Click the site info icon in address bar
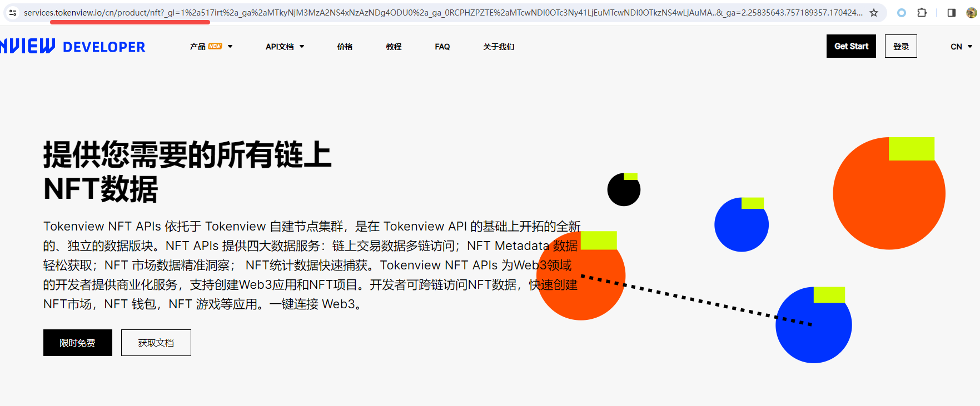 13,12
